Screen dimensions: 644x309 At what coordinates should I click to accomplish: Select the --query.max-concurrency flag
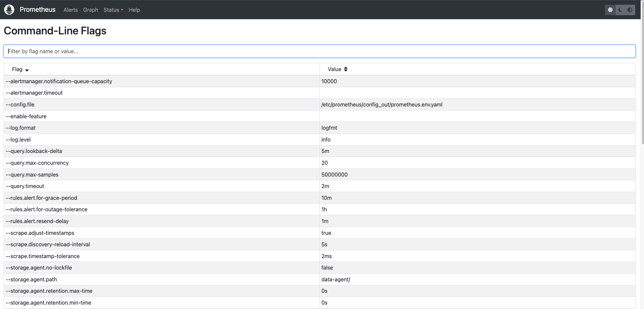(x=37, y=163)
